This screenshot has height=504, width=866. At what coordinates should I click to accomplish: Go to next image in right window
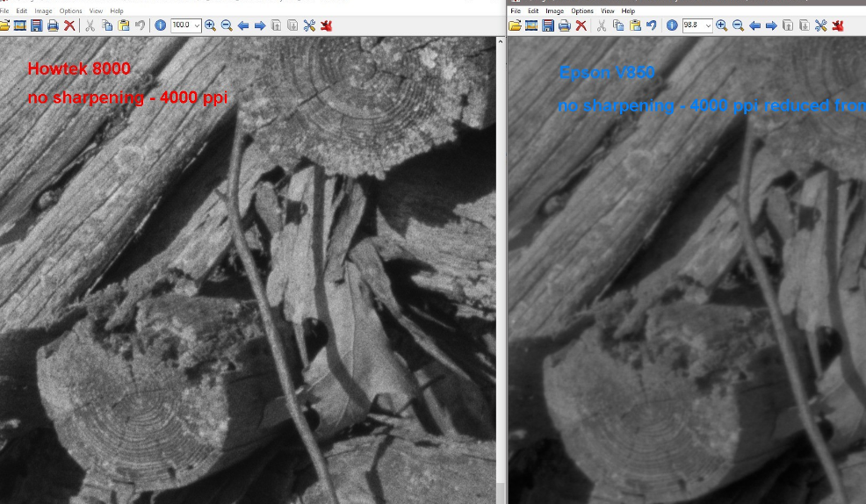point(771,25)
